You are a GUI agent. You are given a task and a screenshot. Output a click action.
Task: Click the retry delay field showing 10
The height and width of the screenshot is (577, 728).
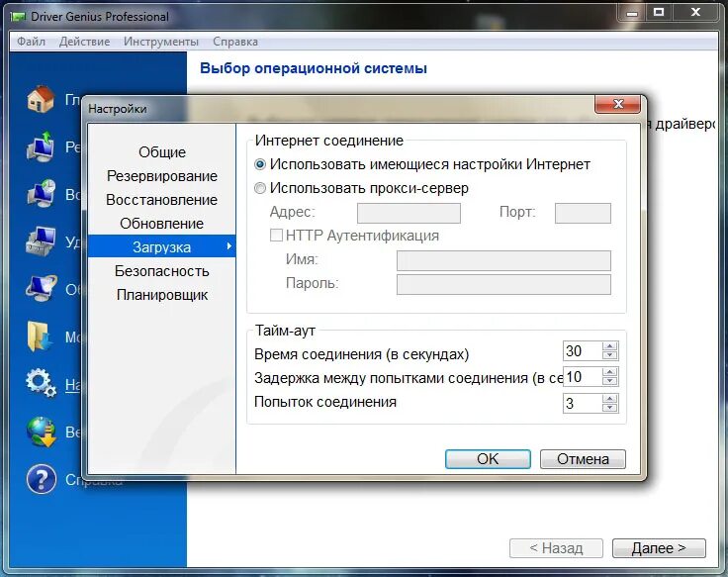point(583,377)
